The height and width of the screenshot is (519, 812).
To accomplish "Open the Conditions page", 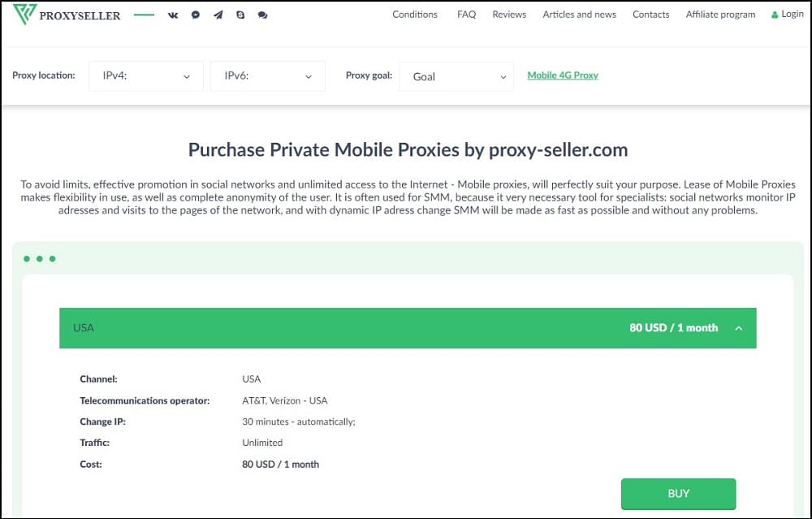I will [x=415, y=15].
